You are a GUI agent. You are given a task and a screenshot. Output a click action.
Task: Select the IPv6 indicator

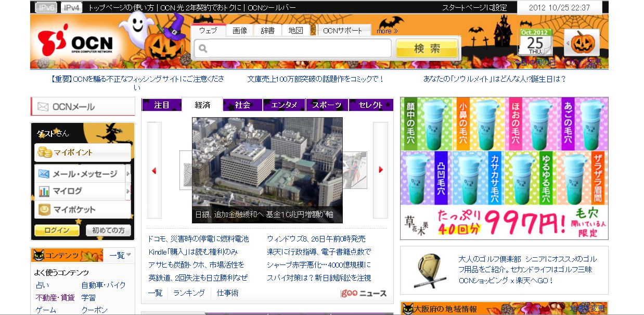[x=46, y=8]
